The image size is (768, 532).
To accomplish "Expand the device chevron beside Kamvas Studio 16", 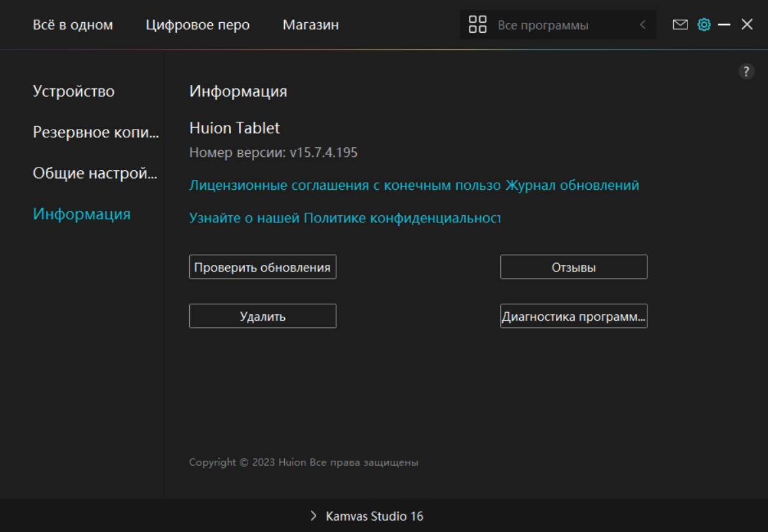I will point(314,516).
